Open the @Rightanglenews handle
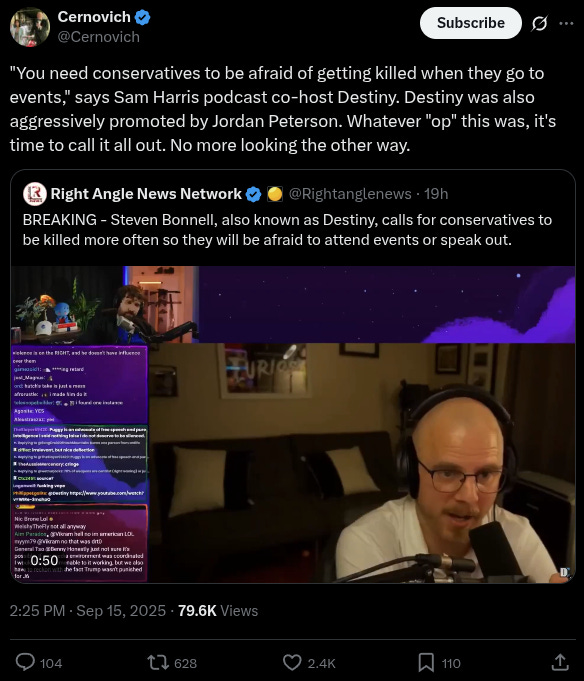 point(350,194)
